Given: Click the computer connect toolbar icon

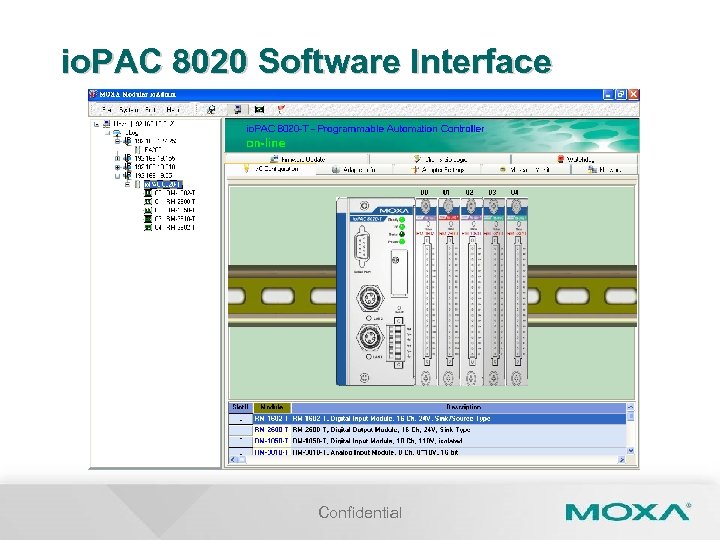Looking at the screenshot, I should click(237, 109).
